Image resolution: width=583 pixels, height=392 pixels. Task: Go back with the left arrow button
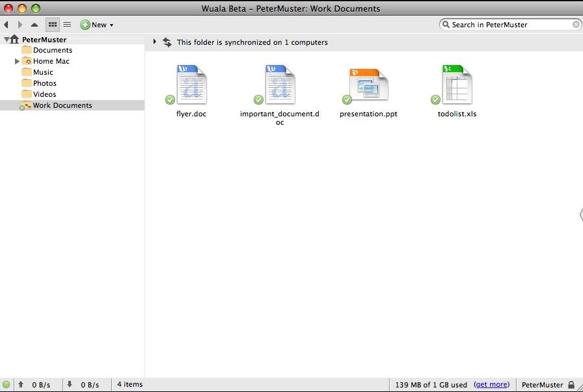click(7, 25)
